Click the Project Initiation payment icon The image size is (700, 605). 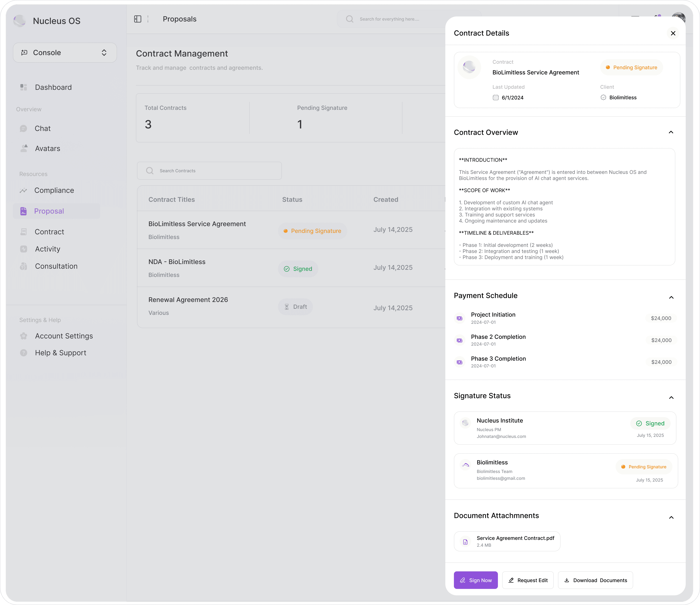point(459,318)
